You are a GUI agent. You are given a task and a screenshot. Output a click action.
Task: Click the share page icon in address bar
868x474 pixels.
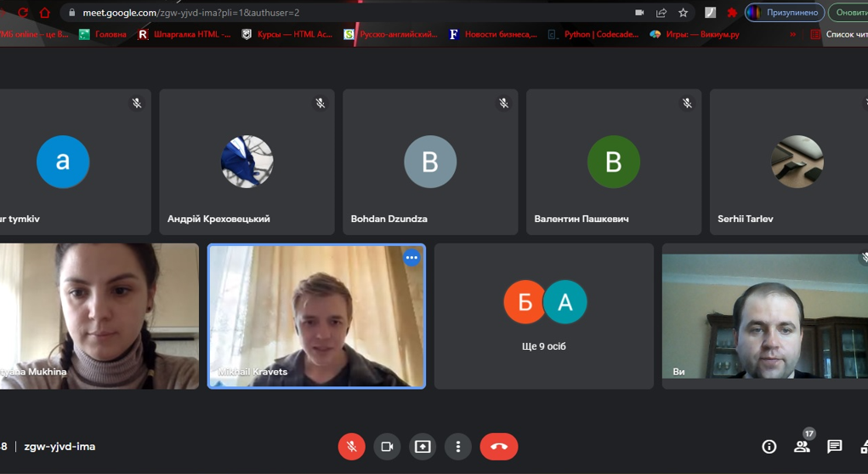click(x=661, y=13)
